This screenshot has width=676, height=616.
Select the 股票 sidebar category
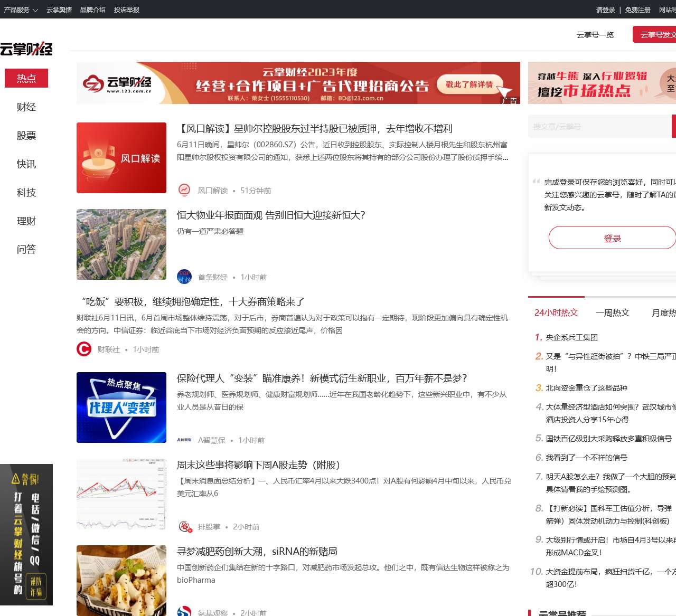26,135
